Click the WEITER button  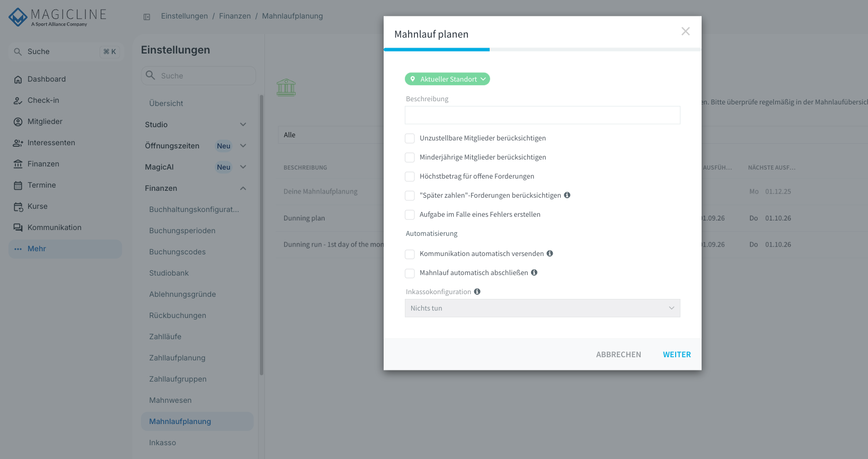point(677,355)
